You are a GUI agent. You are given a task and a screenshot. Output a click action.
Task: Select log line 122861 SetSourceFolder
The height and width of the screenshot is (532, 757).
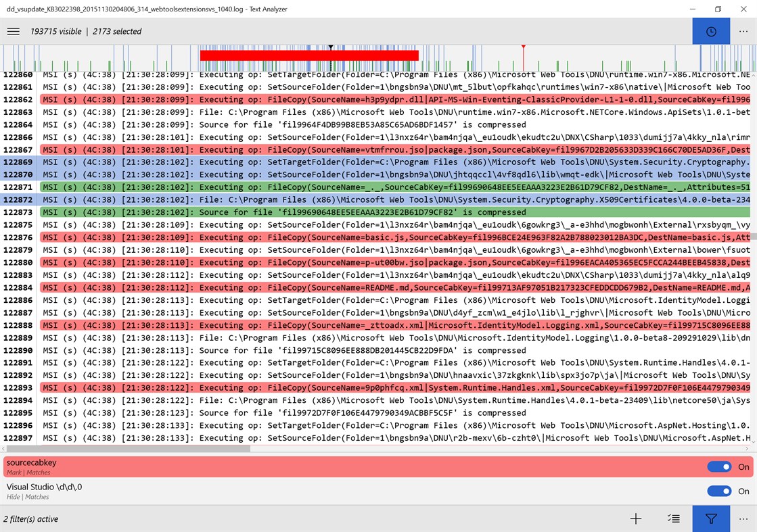click(377, 87)
